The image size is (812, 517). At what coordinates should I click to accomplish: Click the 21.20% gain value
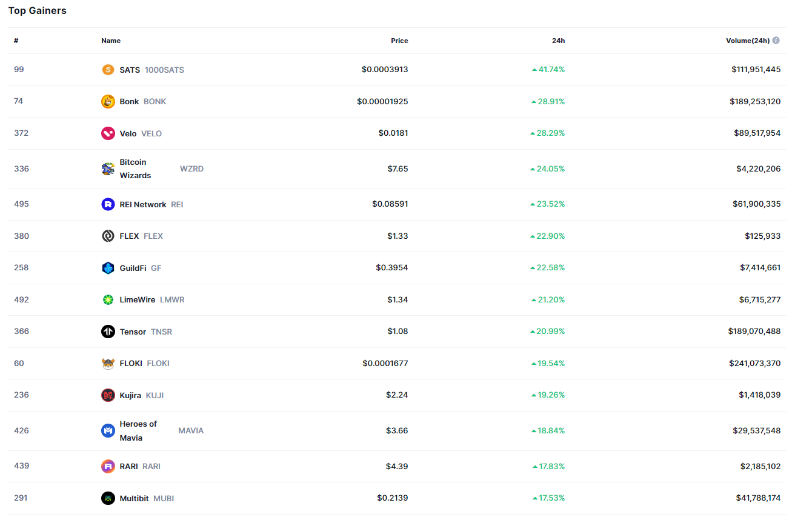(548, 299)
